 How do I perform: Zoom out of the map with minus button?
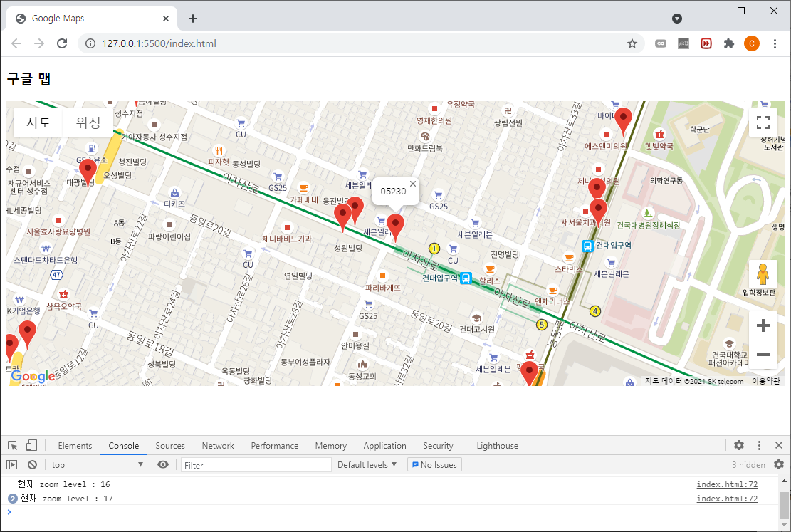pyautogui.click(x=763, y=355)
